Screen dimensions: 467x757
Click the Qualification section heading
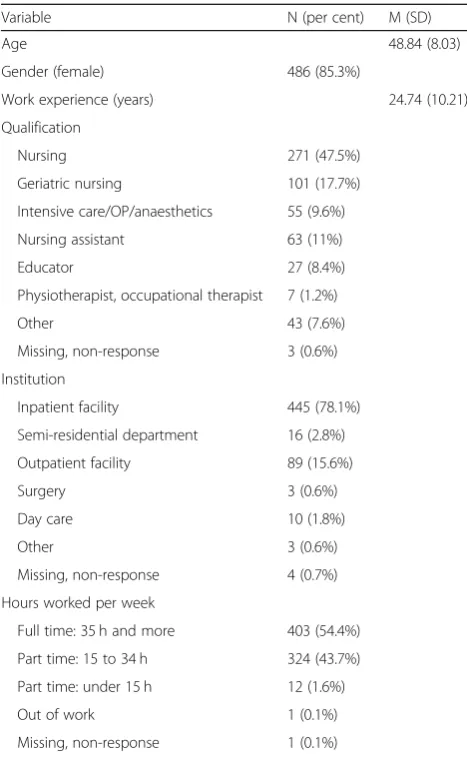pos(41,127)
